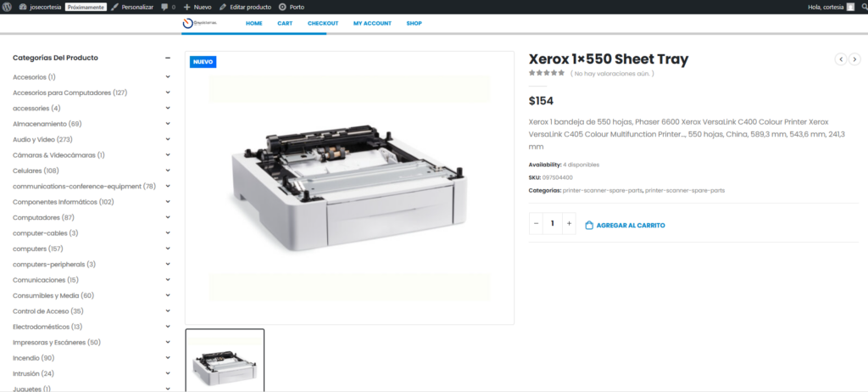Decrease quantity with the minus button
Image resolution: width=868 pixels, height=392 pixels.
537,224
